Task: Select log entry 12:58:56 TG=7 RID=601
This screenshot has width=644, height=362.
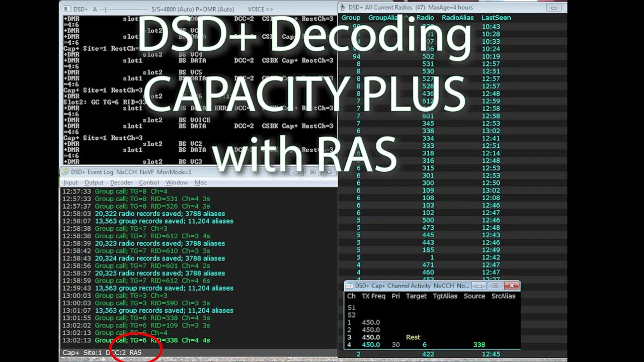Action: point(136,265)
